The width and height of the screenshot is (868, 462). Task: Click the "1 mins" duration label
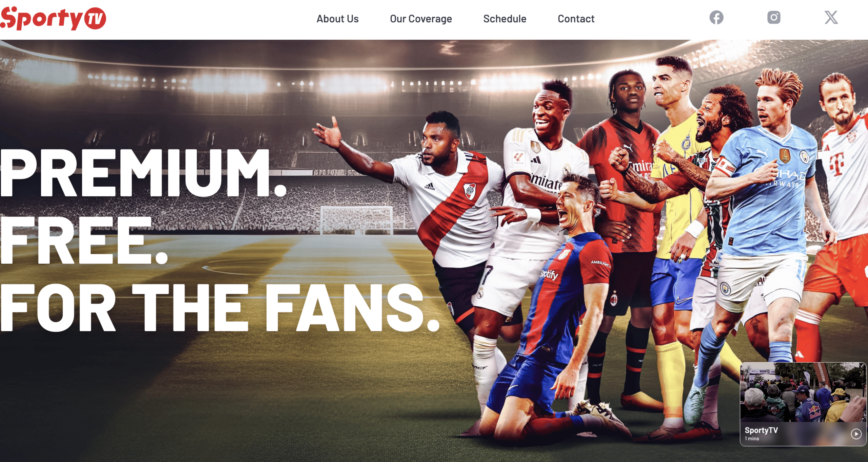point(752,439)
